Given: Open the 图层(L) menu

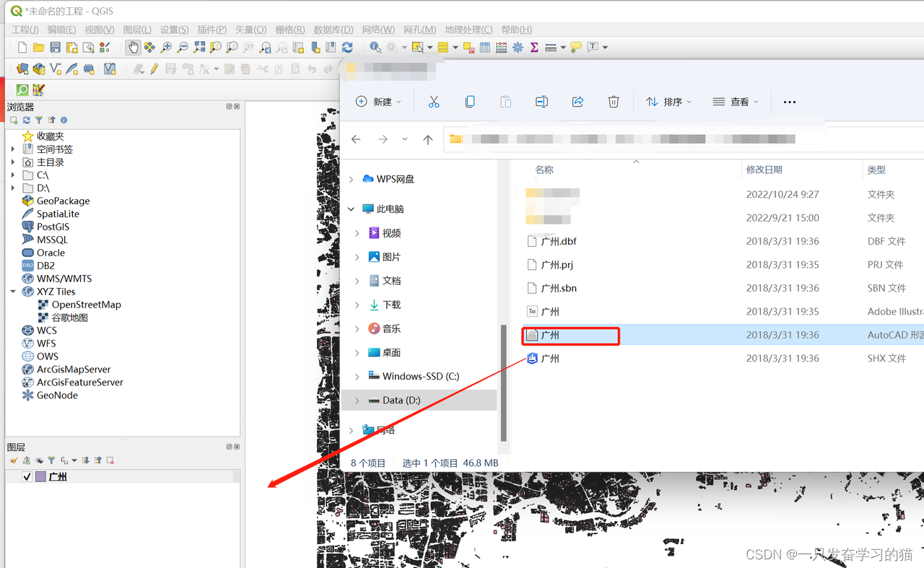Looking at the screenshot, I should (137, 30).
